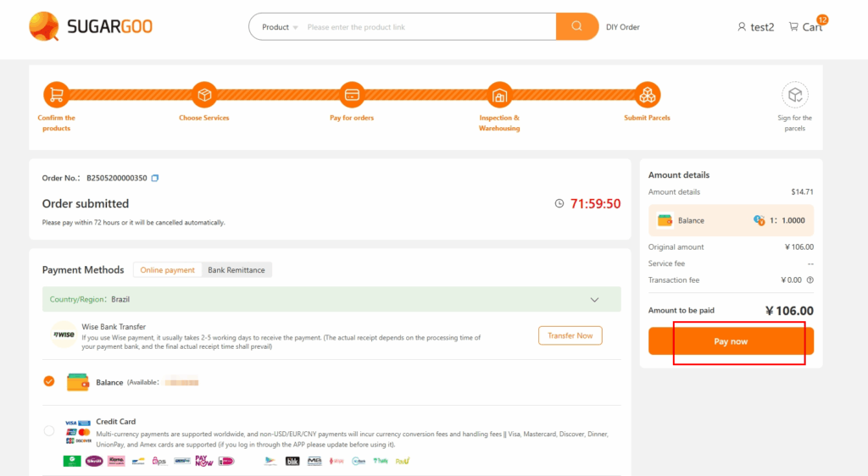Click the PayU payment logo
This screenshot has width=868, height=476.
tap(403, 461)
